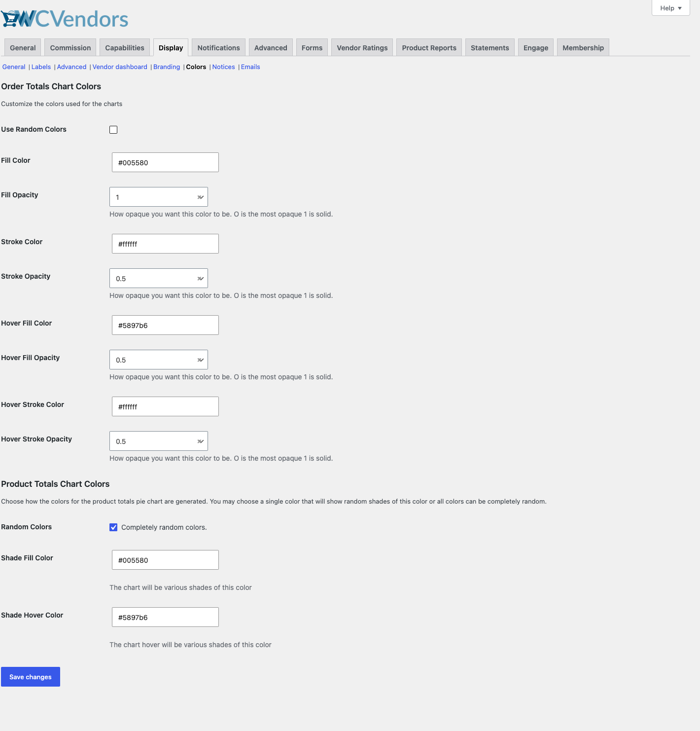700x731 pixels.
Task: Go to the Emails sub-section
Action: [x=250, y=67]
